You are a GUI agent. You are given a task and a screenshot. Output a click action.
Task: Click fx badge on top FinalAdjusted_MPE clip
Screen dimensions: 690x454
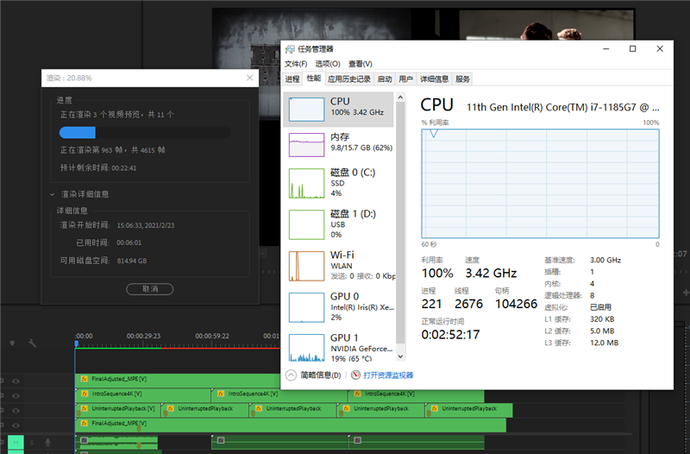pyautogui.click(x=84, y=379)
